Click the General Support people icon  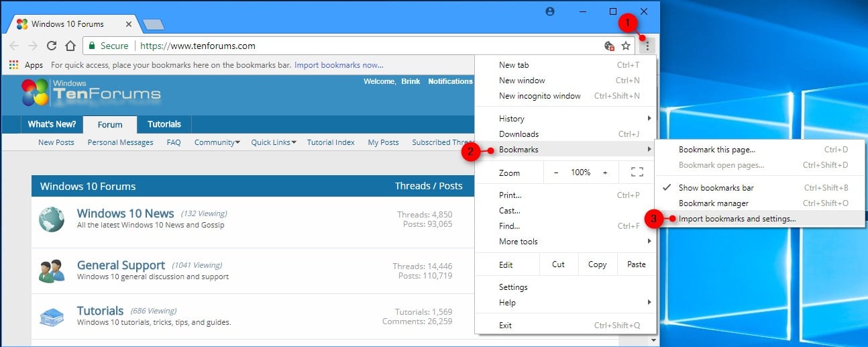52,270
